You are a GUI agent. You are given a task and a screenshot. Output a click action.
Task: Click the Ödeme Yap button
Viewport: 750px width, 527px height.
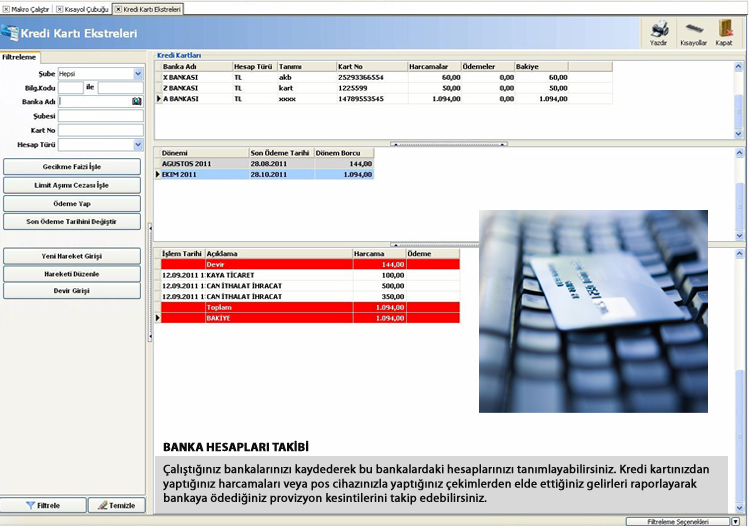click(72, 203)
